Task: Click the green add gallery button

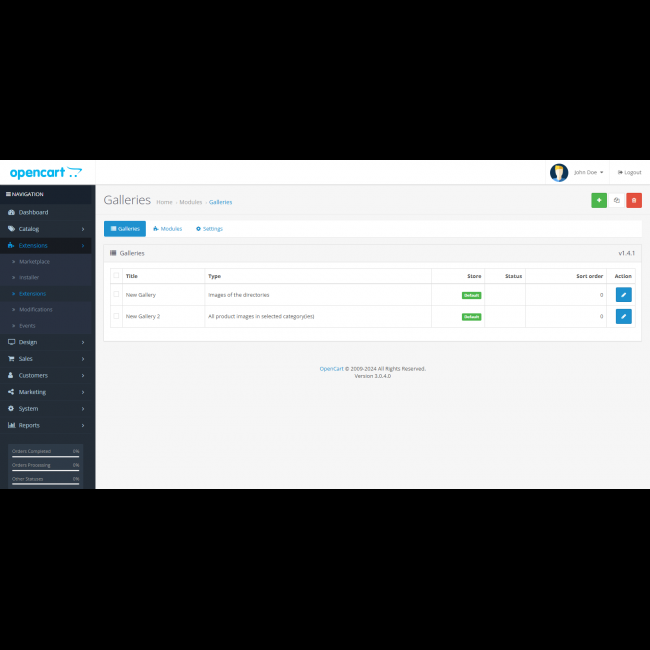Action: (x=598, y=200)
